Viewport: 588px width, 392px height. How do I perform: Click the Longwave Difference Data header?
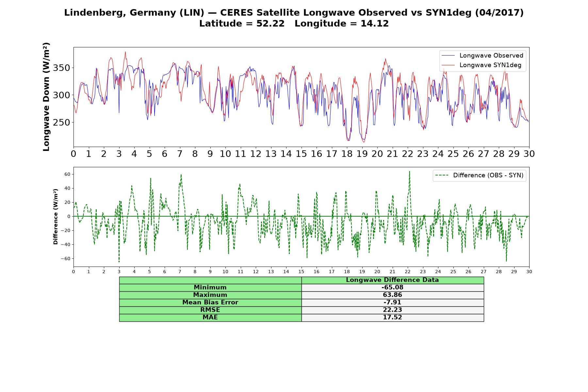pos(392,280)
